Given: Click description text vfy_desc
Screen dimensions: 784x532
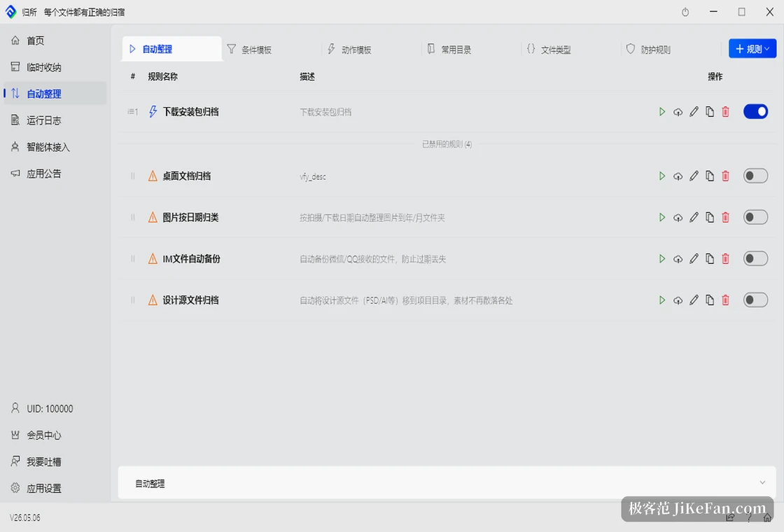Looking at the screenshot, I should (x=313, y=176).
